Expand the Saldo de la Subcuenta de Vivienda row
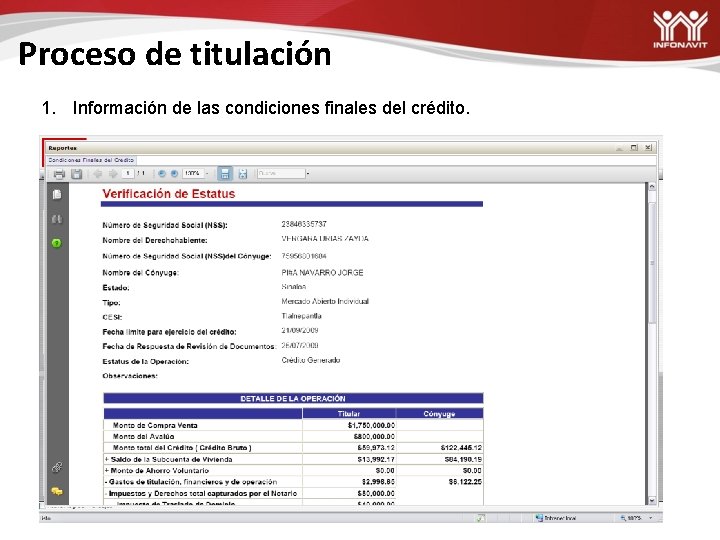 click(107, 459)
